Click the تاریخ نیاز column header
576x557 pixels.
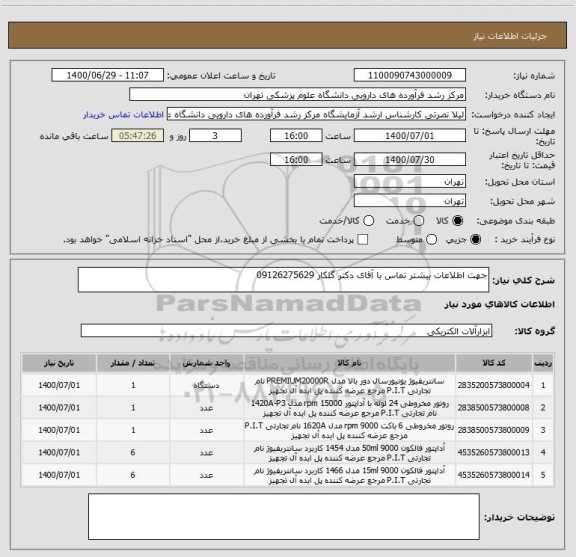pos(59,363)
